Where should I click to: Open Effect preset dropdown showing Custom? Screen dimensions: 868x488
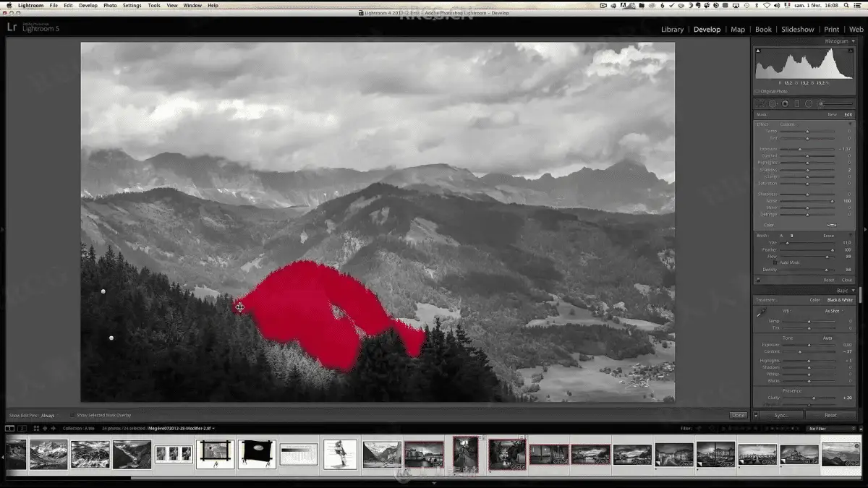[x=788, y=124]
